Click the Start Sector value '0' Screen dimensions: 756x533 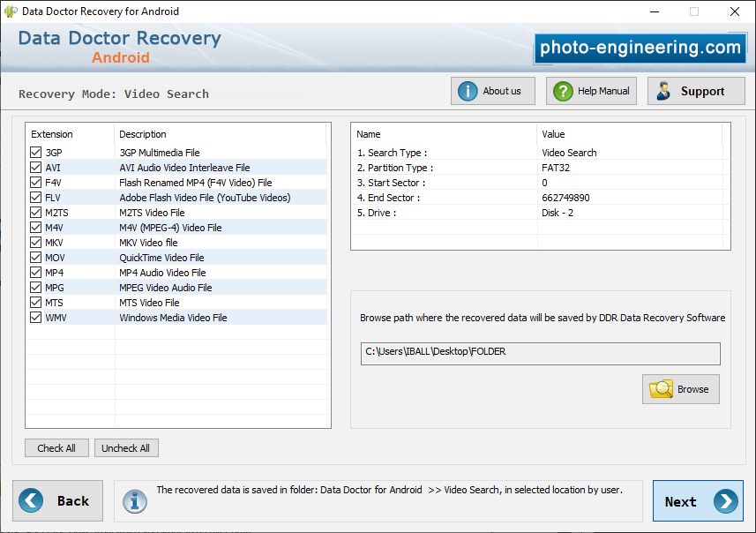[544, 183]
